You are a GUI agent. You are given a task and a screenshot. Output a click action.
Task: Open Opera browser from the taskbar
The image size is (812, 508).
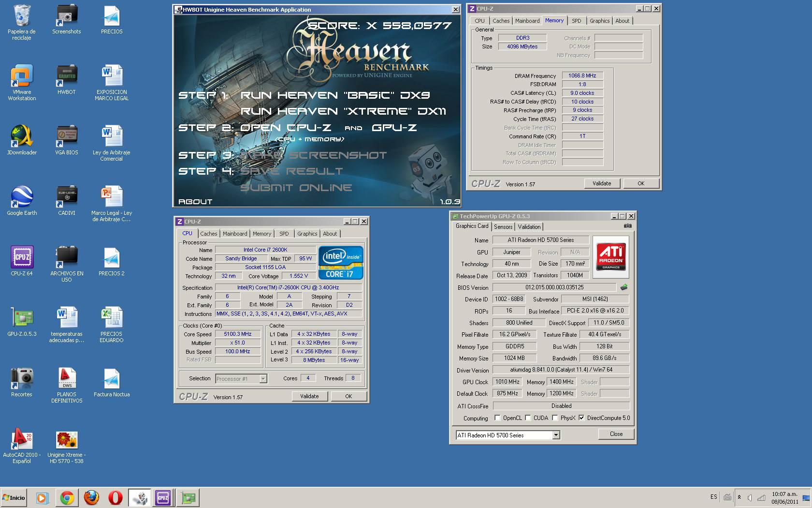[x=115, y=497]
